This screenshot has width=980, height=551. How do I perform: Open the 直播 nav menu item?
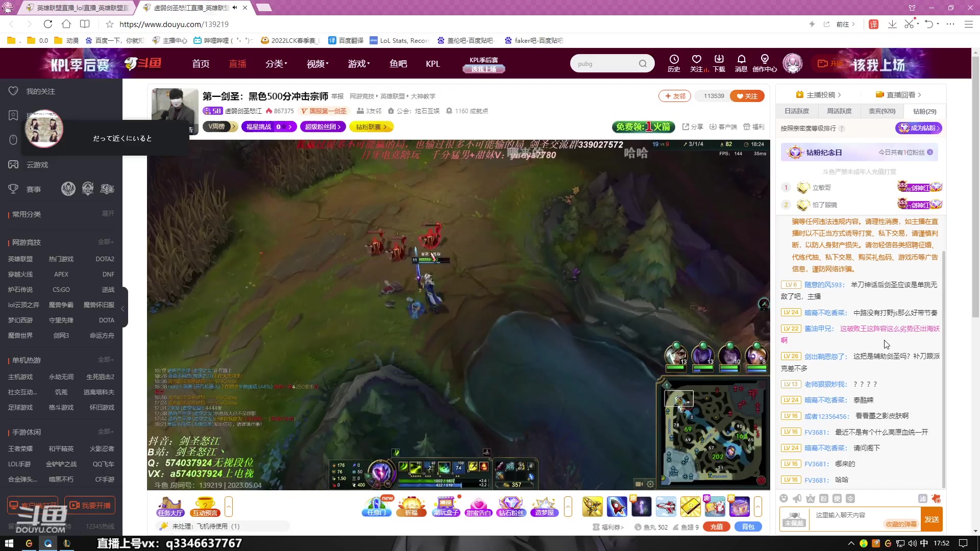[237, 64]
